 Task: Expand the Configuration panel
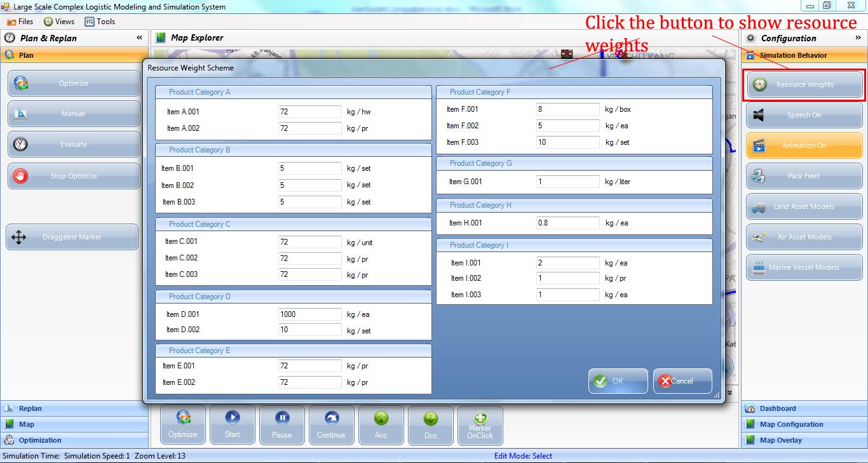(859, 37)
